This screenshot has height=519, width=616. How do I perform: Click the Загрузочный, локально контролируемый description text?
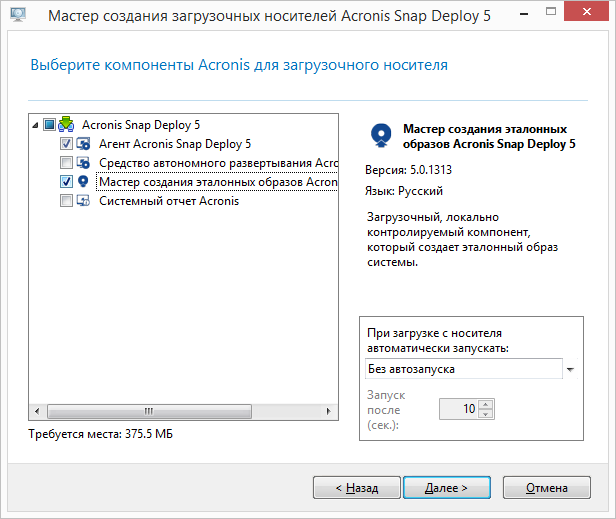(462, 239)
